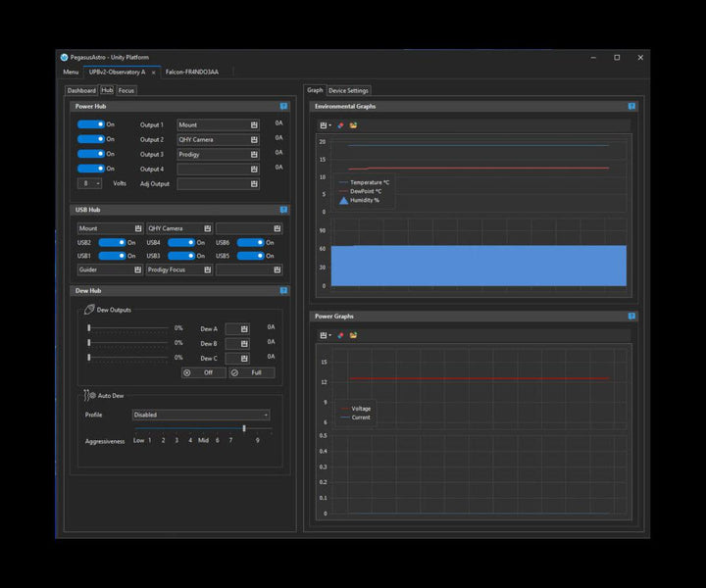
Task: Click the Power Hub help icon
Action: 283,106
